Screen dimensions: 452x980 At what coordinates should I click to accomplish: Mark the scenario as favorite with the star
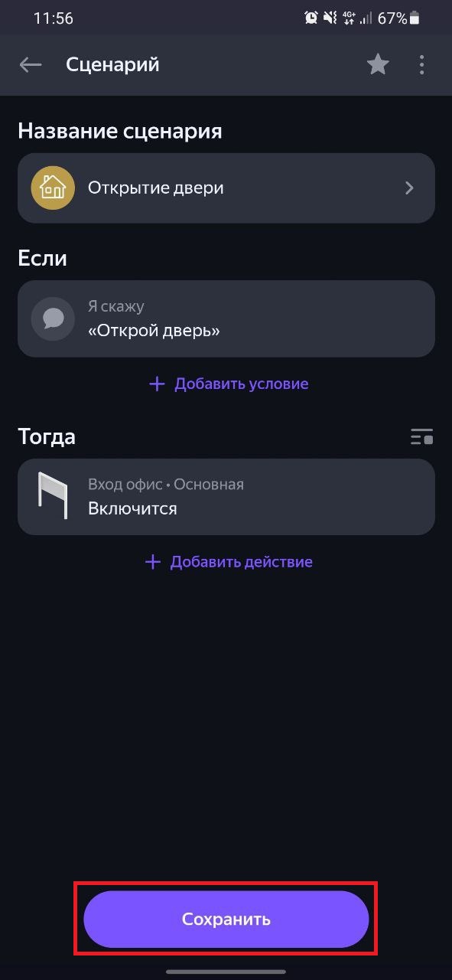(378, 65)
